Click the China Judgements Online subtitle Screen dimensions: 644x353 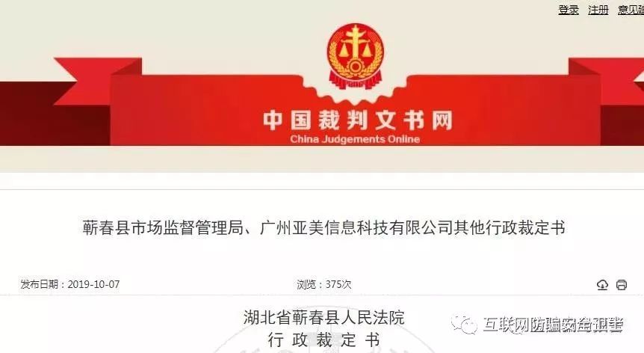coord(355,139)
